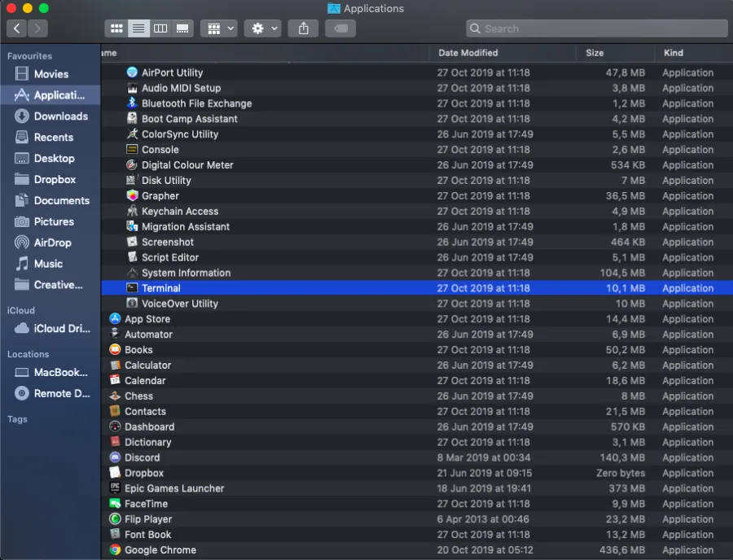Click the Share toolbar icon
The height and width of the screenshot is (560, 733).
304,28
